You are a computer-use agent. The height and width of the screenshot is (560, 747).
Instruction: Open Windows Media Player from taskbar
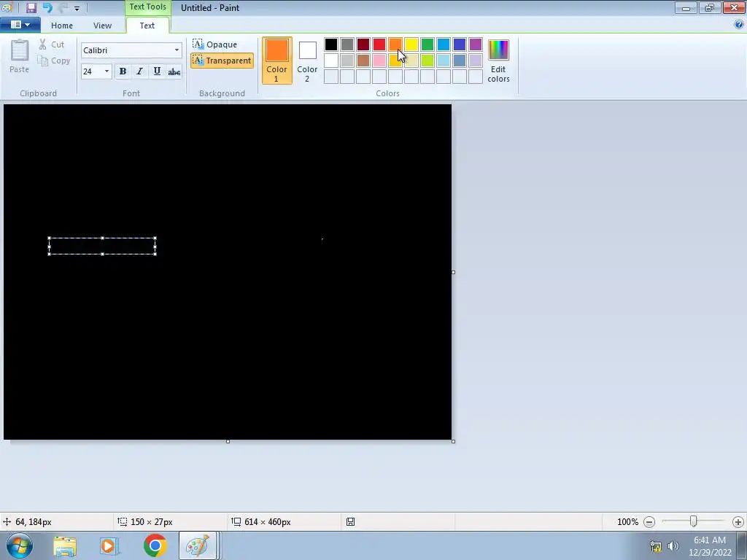coord(109,545)
